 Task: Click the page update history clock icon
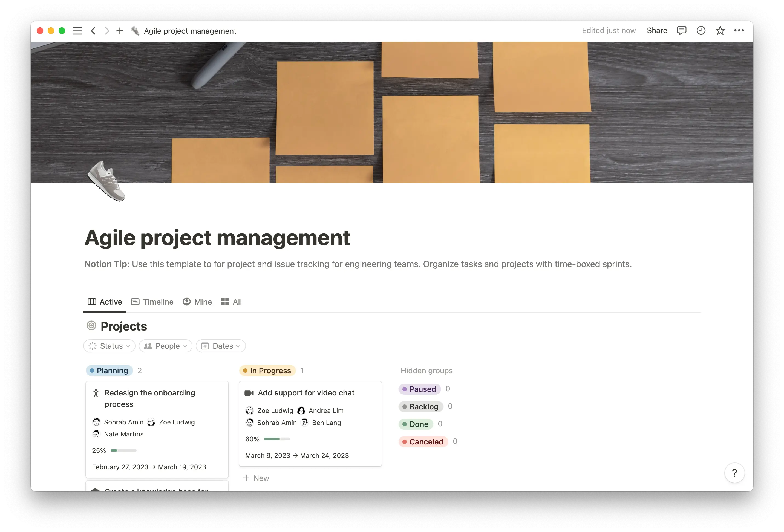(701, 31)
